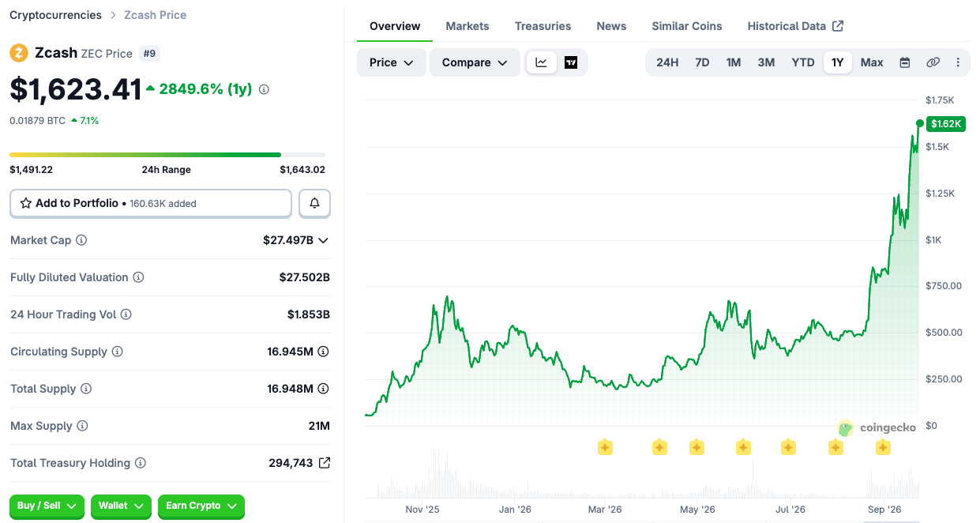The width and height of the screenshot is (980, 523).
Task: Select the YTD time range
Action: [x=803, y=62]
